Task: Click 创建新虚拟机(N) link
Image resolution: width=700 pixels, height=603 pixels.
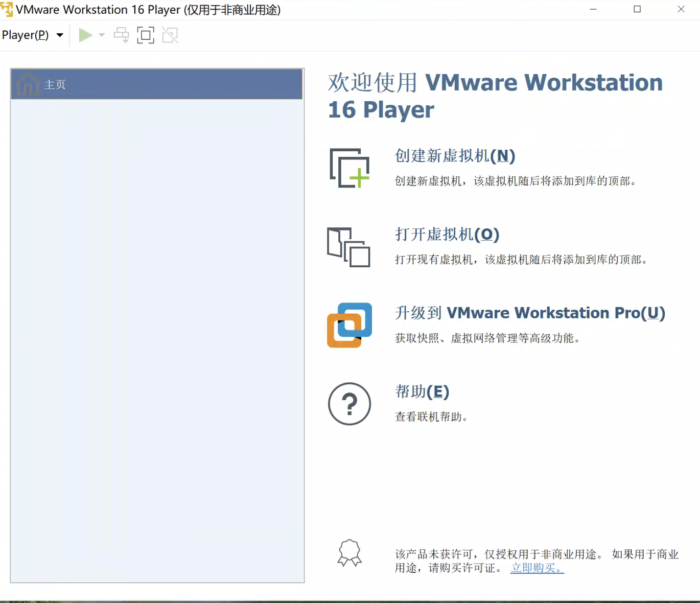Action: pyautogui.click(x=455, y=156)
